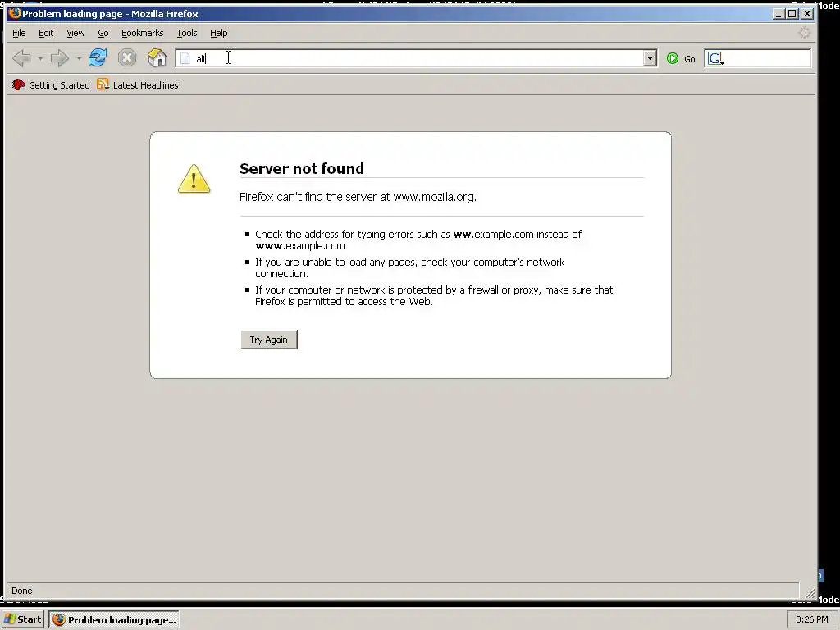The height and width of the screenshot is (630, 840).
Task: Click the warning triangle icon
Action: [194, 179]
